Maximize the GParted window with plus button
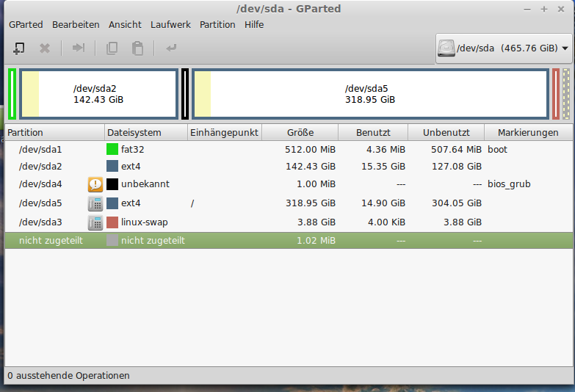Viewport: 575px width, 392px height. pyautogui.click(x=544, y=9)
